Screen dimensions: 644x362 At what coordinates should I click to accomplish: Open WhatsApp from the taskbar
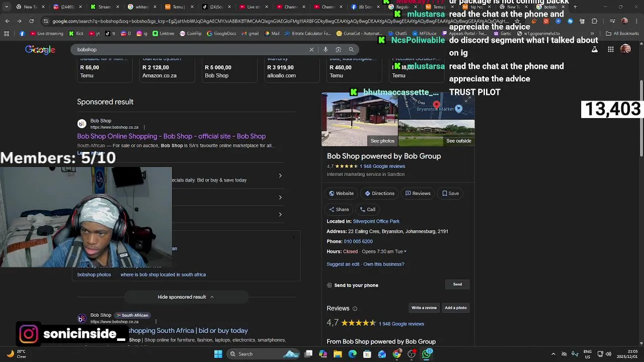coord(427,354)
